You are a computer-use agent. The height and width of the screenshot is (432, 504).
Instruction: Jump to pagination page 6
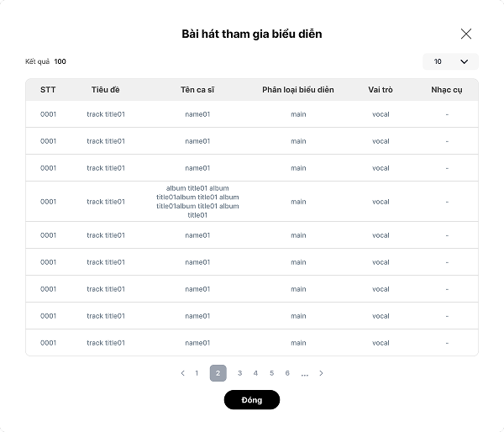point(287,373)
